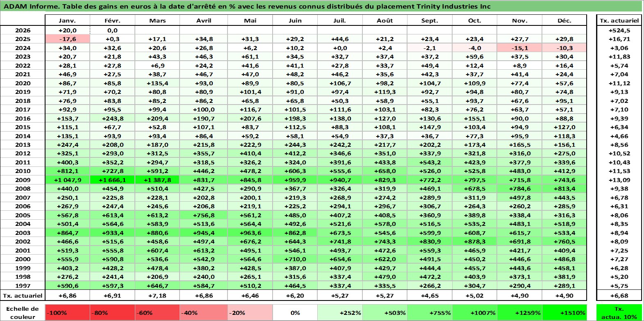
Task: Click the table title starting 'ADAM Informe'
Action: tap(247, 6)
